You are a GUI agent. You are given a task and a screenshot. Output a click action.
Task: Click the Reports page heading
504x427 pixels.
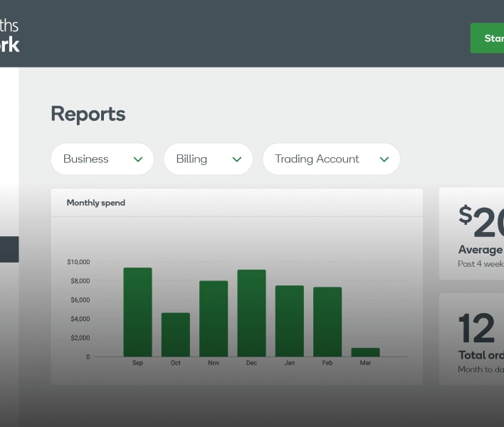88,114
